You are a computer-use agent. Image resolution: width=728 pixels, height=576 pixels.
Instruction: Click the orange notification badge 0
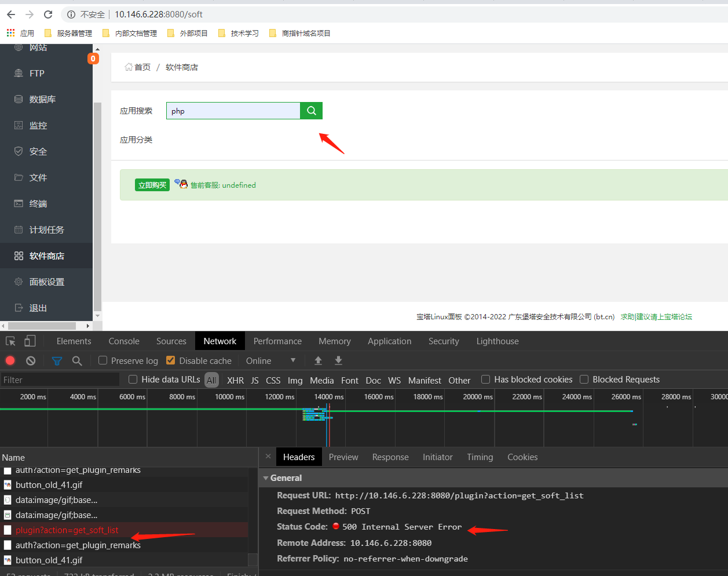pyautogui.click(x=93, y=59)
